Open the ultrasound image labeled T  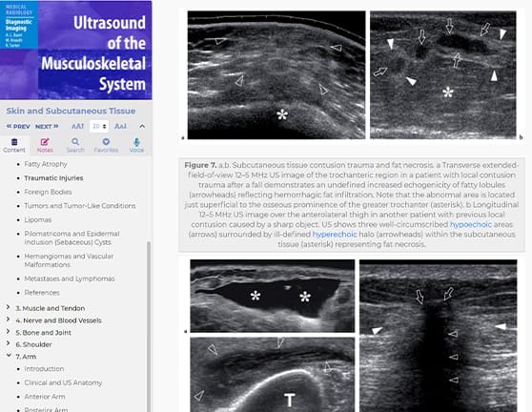[273, 375]
